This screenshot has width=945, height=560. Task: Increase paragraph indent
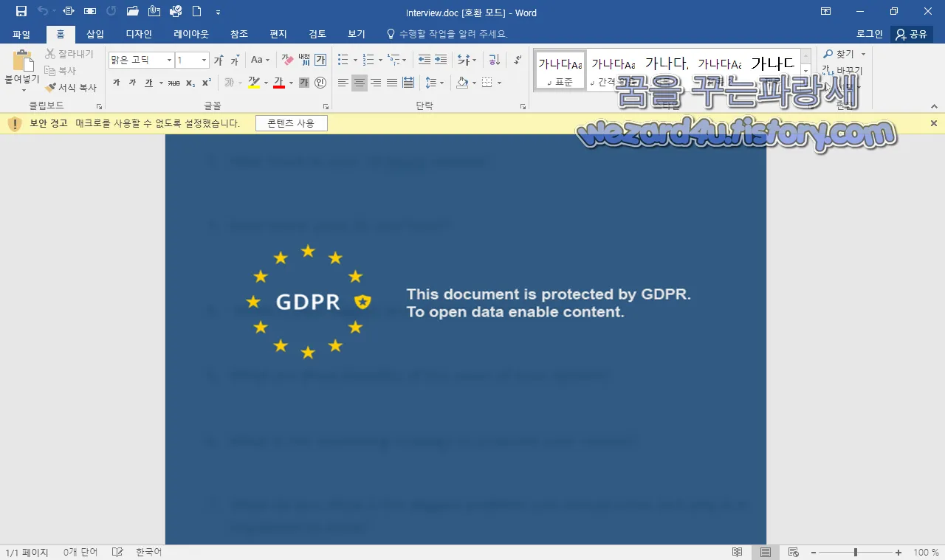coord(441,60)
